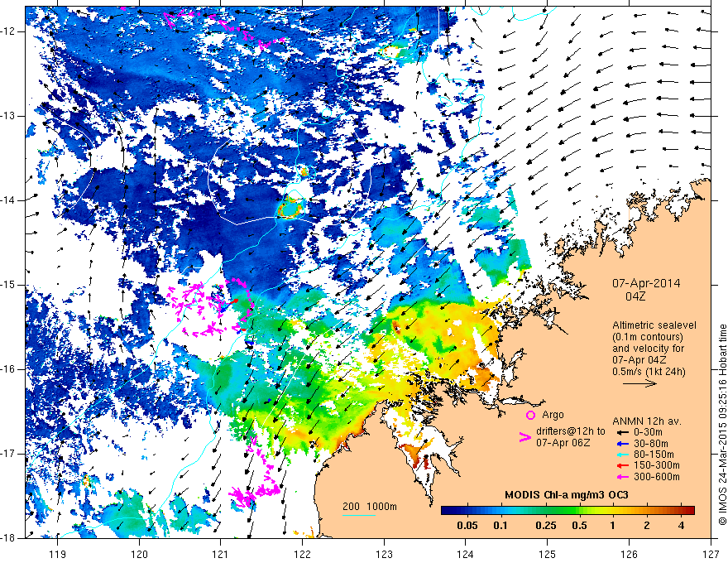Click the blue 30-80m ANMN arrow symbol
The width and height of the screenshot is (728, 563).
pyautogui.click(x=621, y=443)
